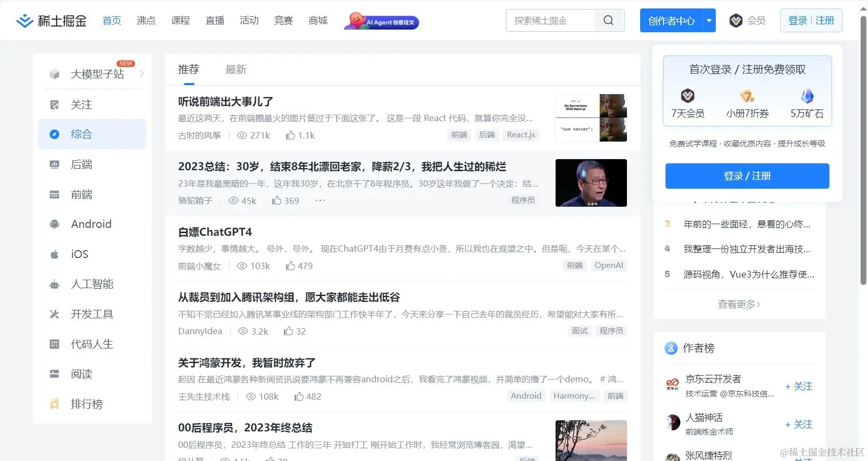
Task: Click the 7天会员 reward icon
Action: click(688, 96)
